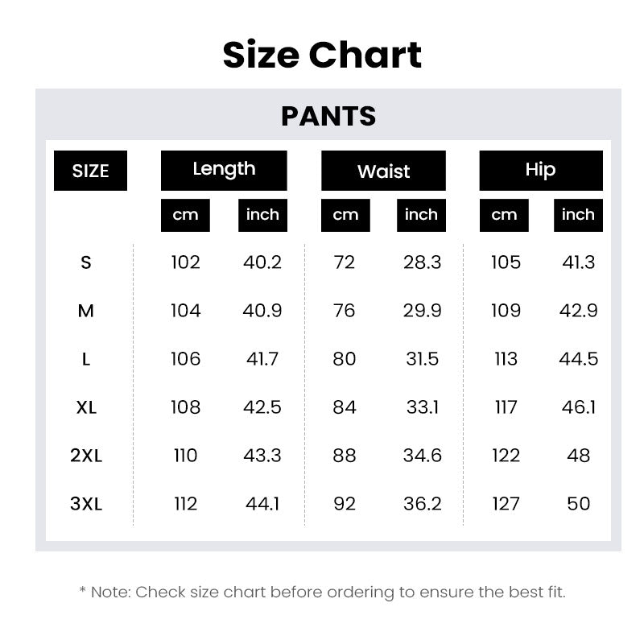Viewport: 644px width, 644px height.
Task: Click the cm label under Length
Action: pos(185,215)
